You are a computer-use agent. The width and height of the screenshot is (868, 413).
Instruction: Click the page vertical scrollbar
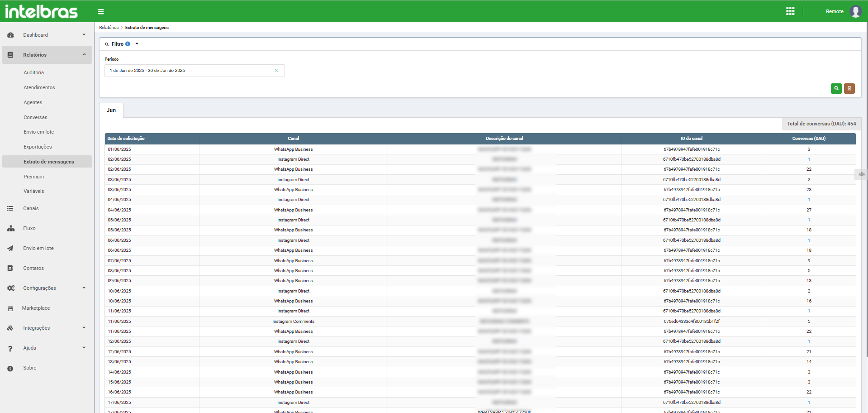(866, 190)
